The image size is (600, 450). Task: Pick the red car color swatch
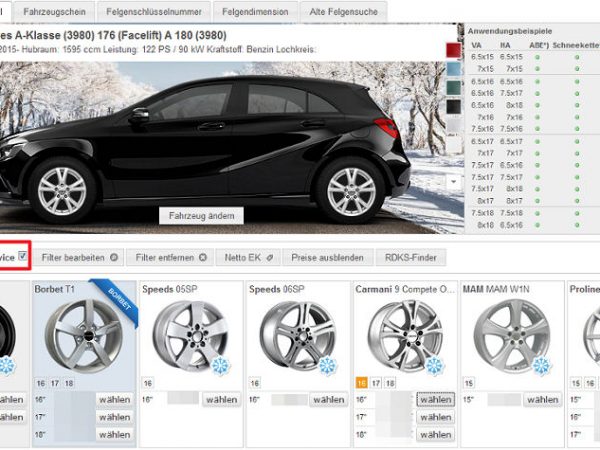454,51
